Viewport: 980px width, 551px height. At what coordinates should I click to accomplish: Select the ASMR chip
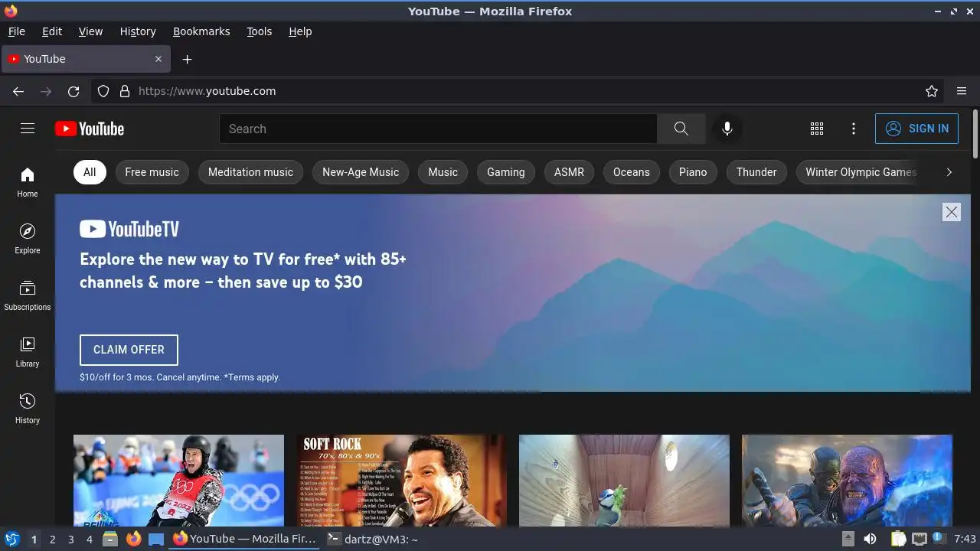[569, 172]
